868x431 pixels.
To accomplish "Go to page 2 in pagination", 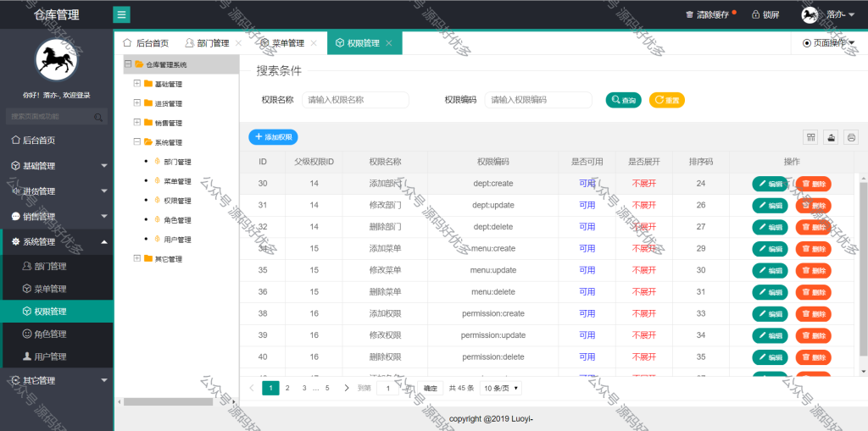I will click(x=287, y=388).
